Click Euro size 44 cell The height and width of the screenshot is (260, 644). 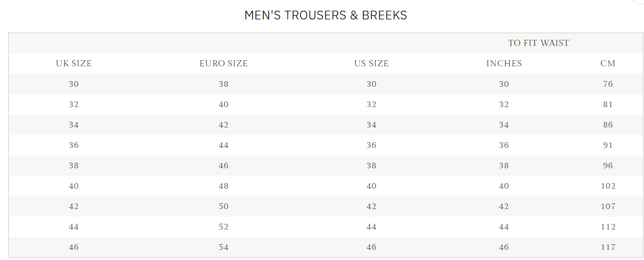[x=223, y=145]
